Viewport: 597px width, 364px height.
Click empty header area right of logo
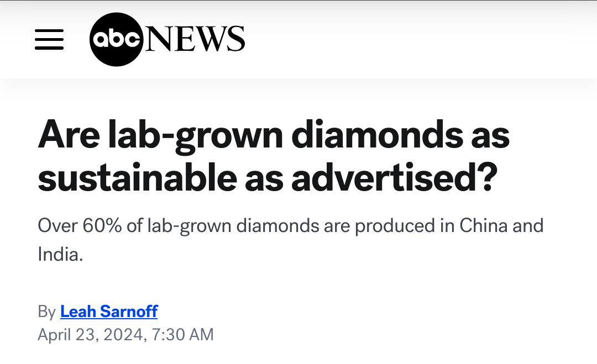419,39
